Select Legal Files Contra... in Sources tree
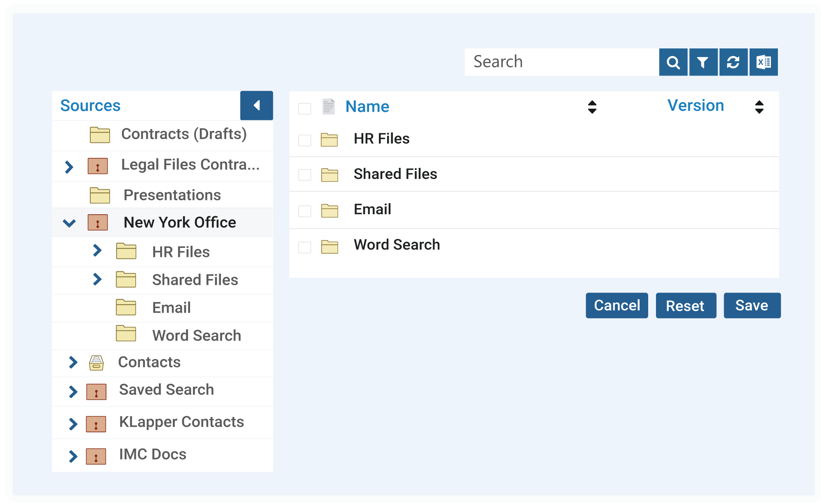Screen dimensions: 821x504 point(190,165)
